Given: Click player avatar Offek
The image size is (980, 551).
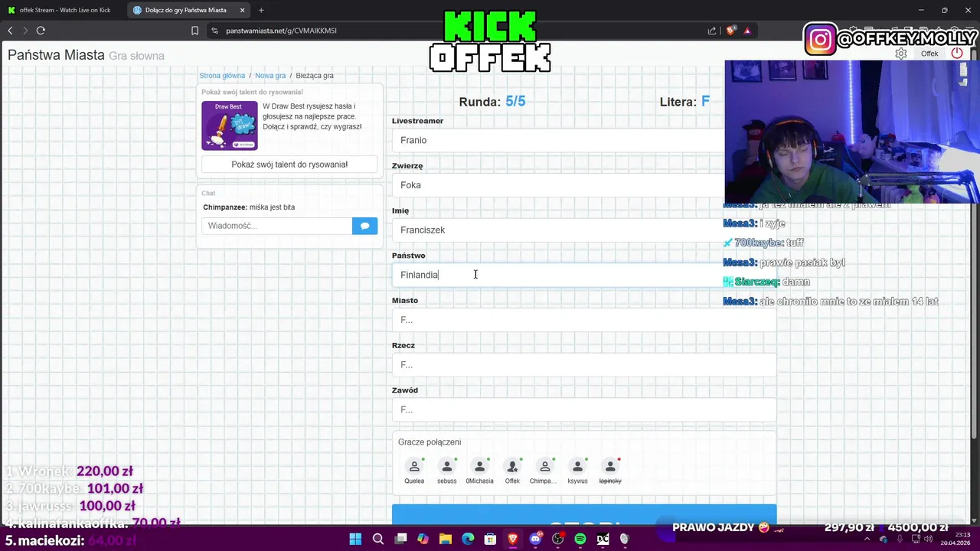Looking at the screenshot, I should [x=512, y=466].
